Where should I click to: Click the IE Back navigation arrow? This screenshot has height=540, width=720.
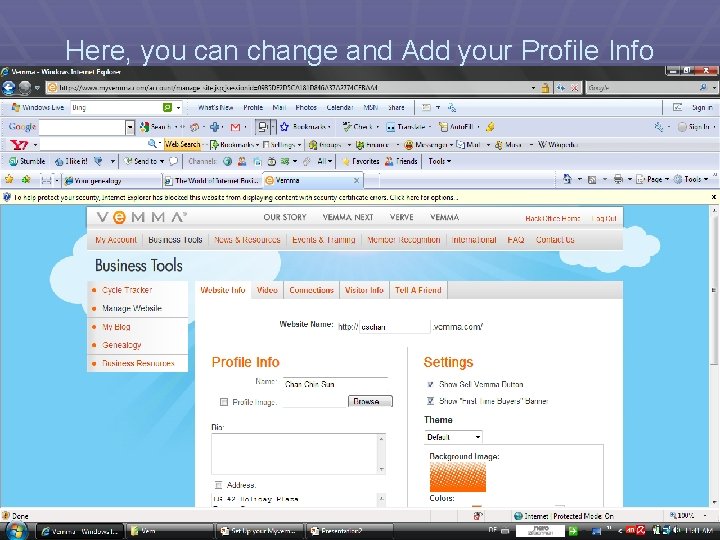click(9, 87)
